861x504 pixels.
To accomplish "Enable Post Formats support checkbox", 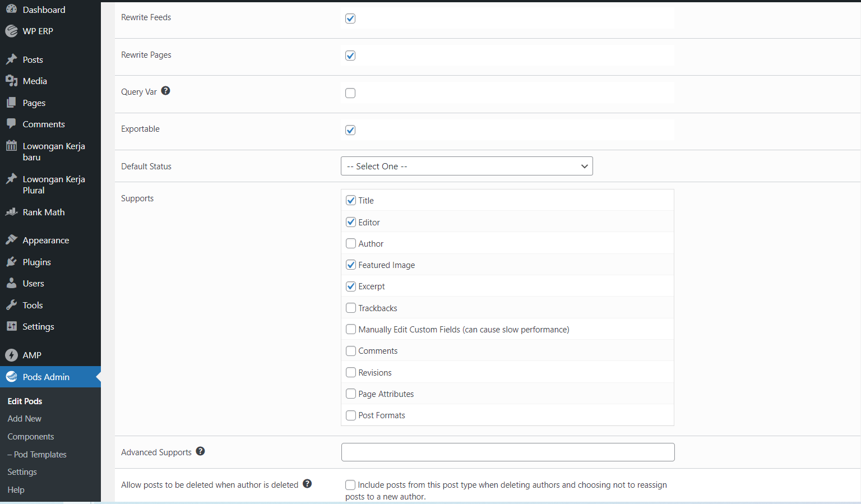I will coord(351,415).
